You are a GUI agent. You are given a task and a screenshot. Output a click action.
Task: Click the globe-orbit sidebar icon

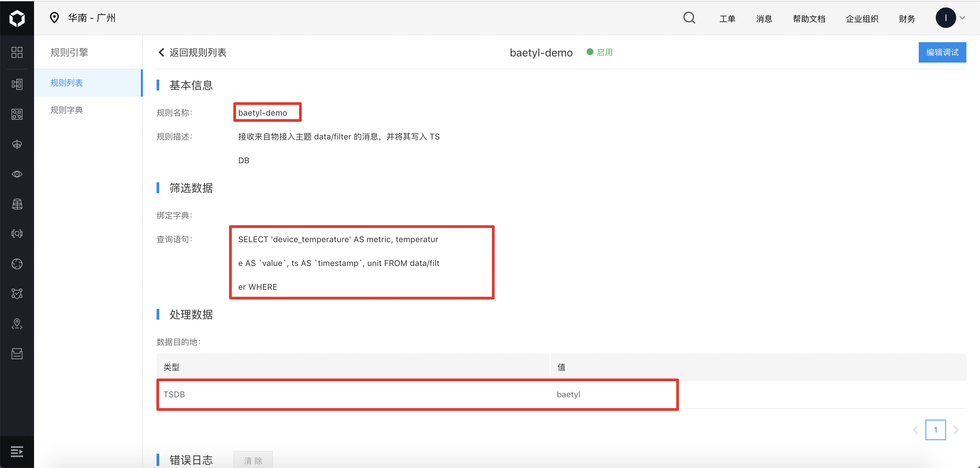pos(17,145)
